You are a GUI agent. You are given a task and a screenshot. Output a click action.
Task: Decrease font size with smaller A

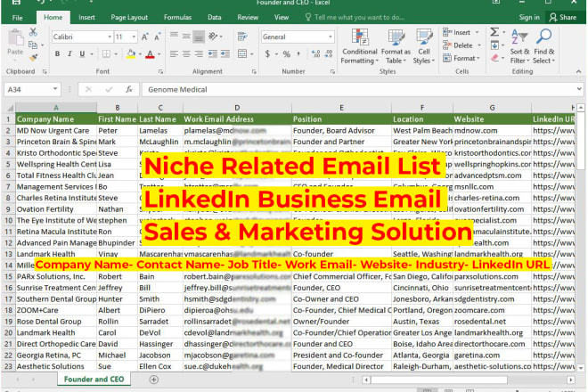pyautogui.click(x=157, y=37)
